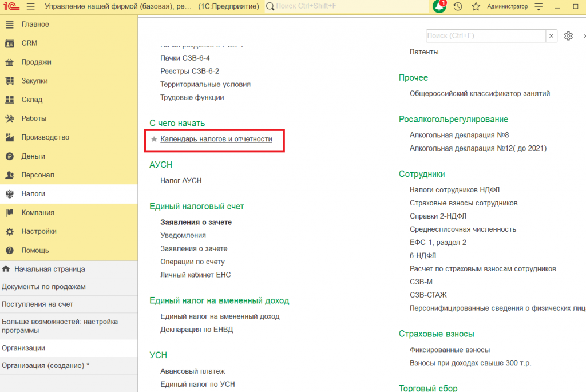586x392 pixels.
Task: Open Среднесписочная численность
Action: click(x=462, y=229)
